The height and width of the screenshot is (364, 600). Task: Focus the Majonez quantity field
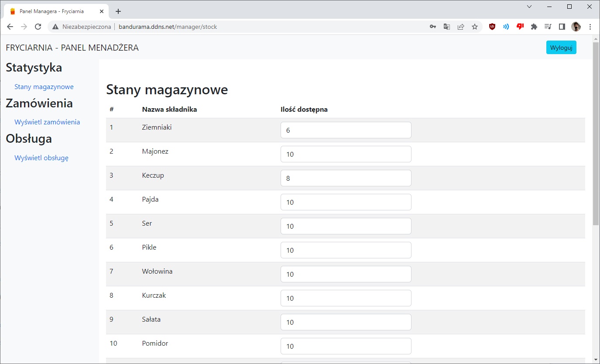coord(346,154)
